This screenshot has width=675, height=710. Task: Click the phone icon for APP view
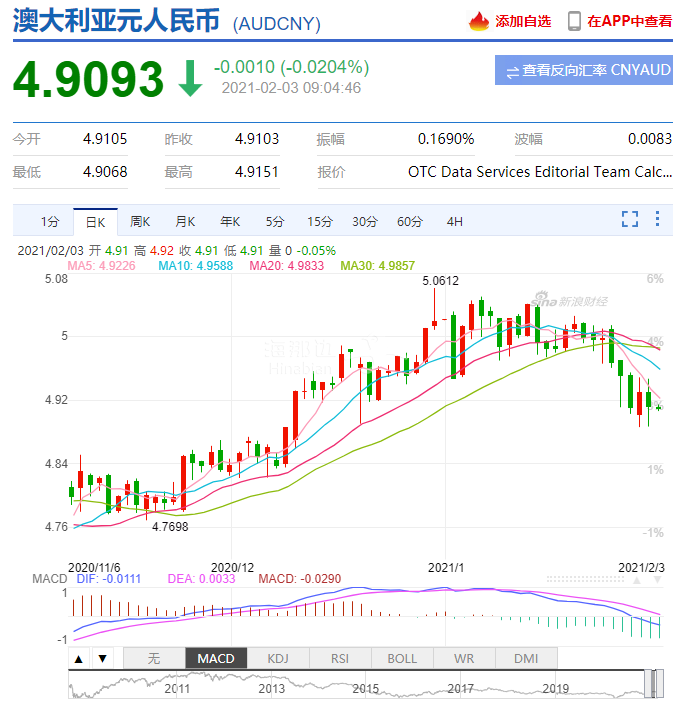(x=574, y=21)
